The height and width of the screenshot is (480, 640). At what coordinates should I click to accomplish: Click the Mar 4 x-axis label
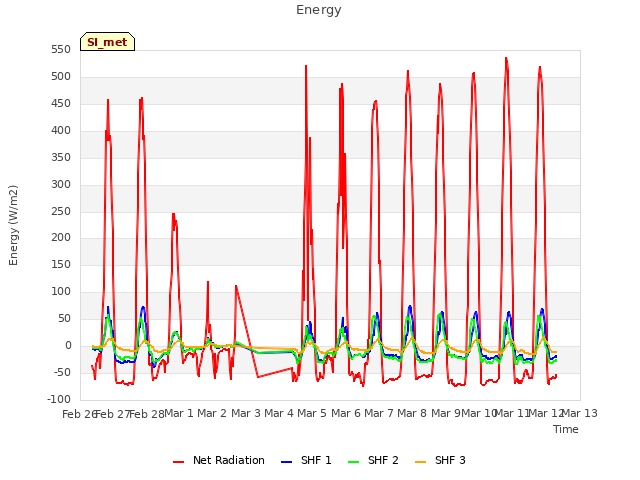(x=279, y=413)
